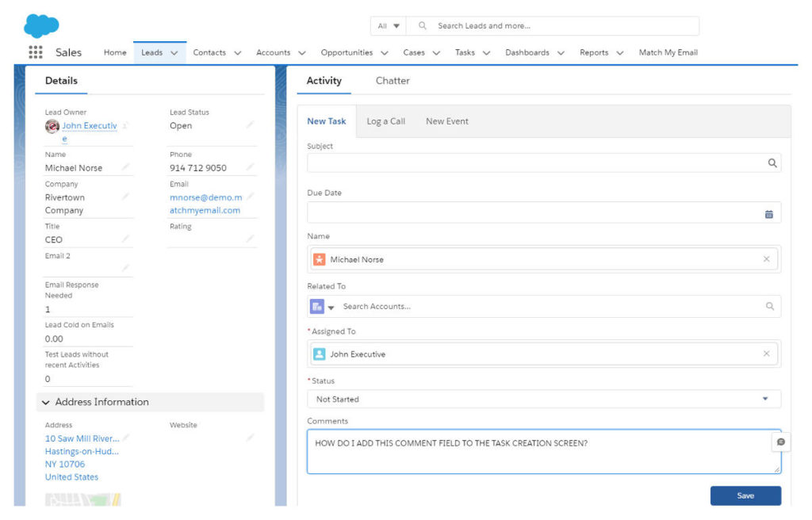Click the Sales app name
This screenshot has width=812, height=520.
click(x=68, y=52)
